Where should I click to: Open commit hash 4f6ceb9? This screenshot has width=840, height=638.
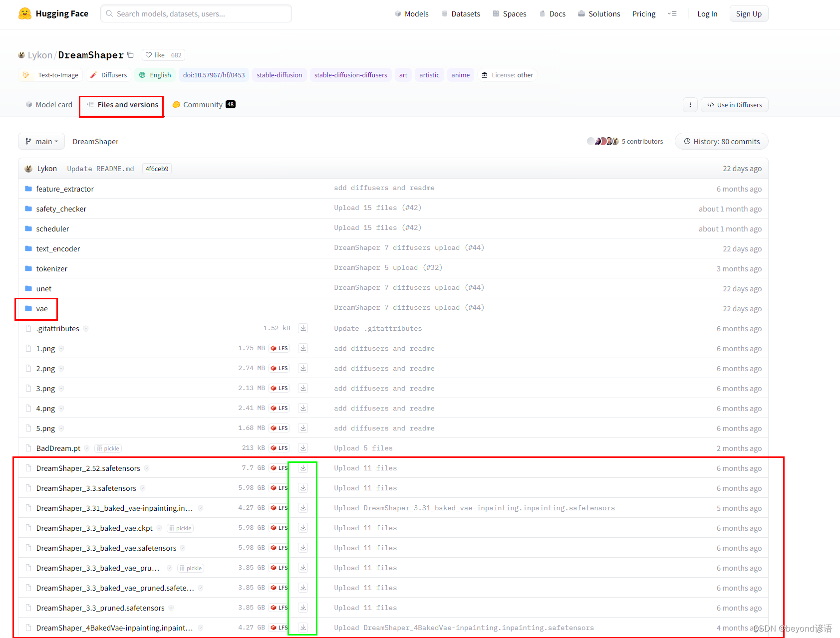157,169
